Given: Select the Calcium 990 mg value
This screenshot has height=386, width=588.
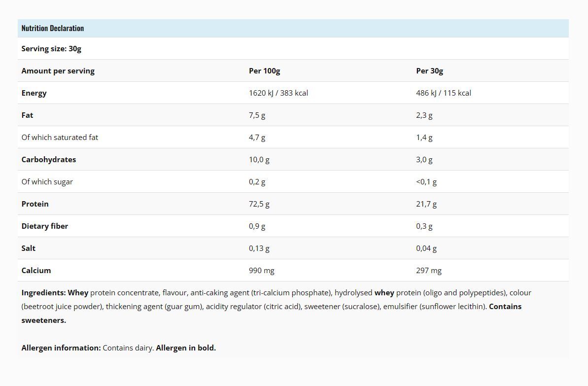Looking at the screenshot, I should [x=261, y=271].
